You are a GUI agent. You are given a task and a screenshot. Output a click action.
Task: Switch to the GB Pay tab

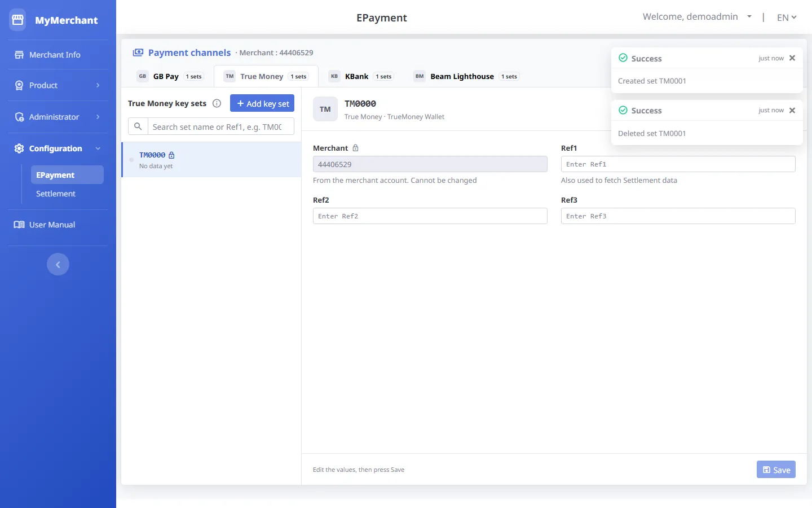[x=170, y=76]
